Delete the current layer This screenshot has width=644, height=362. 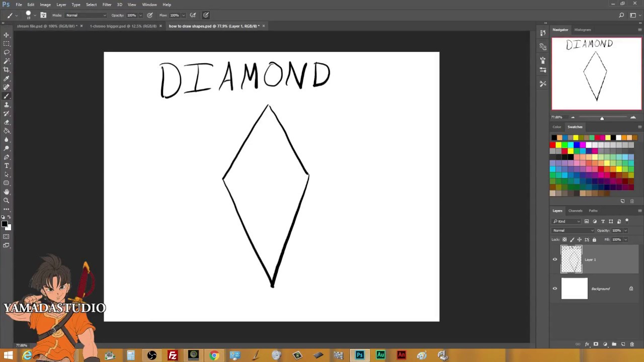pos(632,344)
